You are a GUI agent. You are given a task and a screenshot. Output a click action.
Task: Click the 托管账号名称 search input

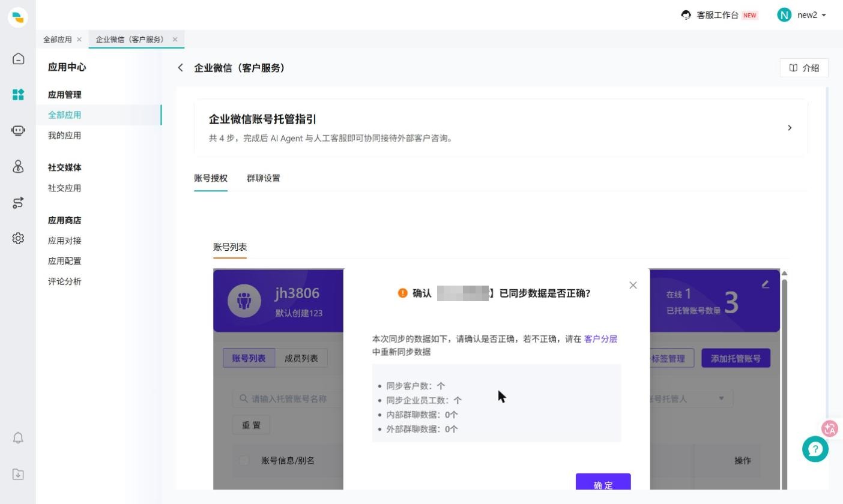[x=288, y=398]
